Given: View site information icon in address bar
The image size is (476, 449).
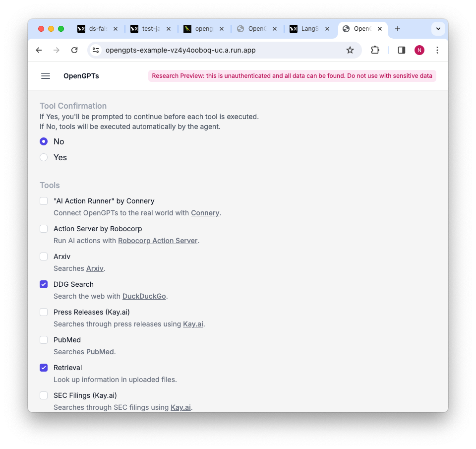Looking at the screenshot, I should click(x=96, y=50).
